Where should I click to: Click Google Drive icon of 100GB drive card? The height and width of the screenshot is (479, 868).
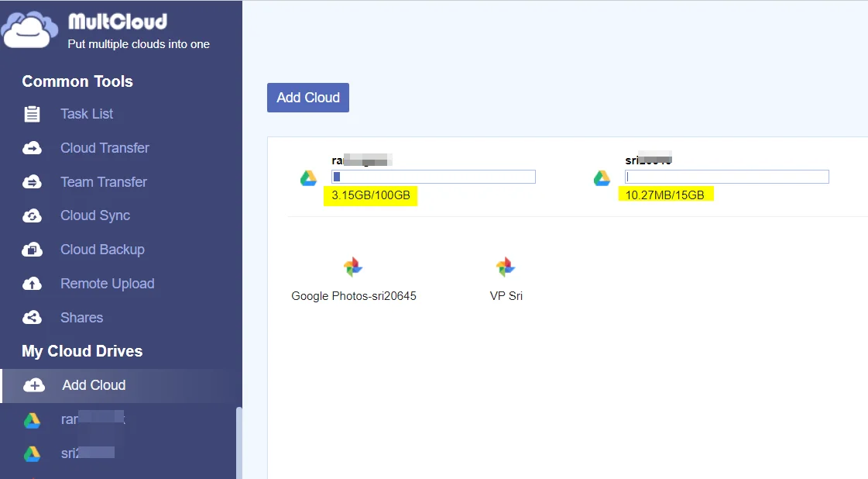pos(308,178)
